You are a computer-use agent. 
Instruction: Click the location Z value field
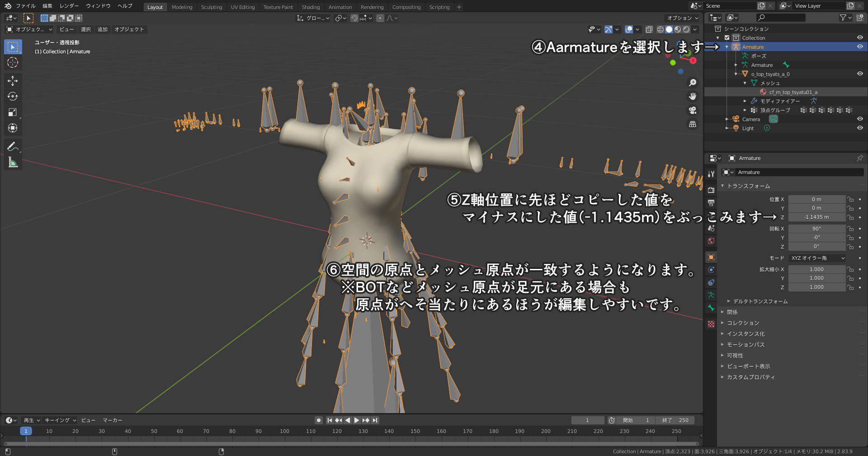pos(816,217)
